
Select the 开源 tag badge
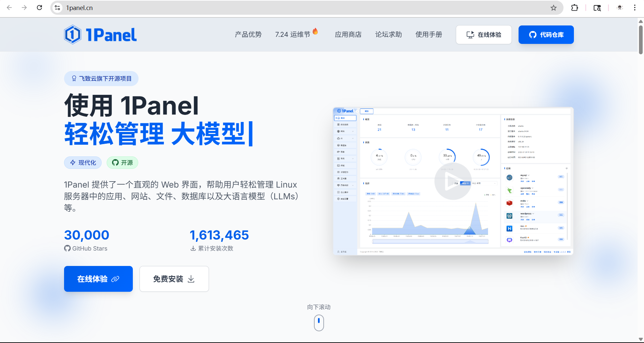(122, 162)
